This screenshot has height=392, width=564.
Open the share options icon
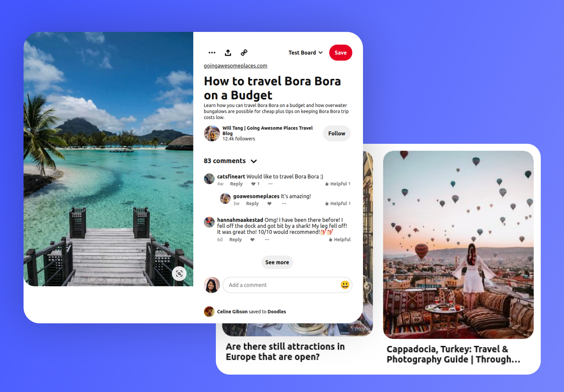pos(228,53)
